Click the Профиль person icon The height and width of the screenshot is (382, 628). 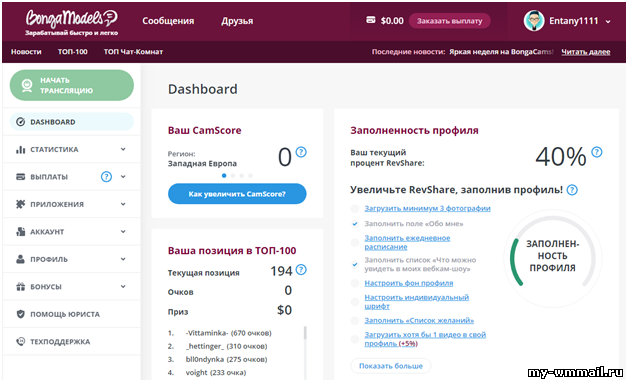pos(20,259)
